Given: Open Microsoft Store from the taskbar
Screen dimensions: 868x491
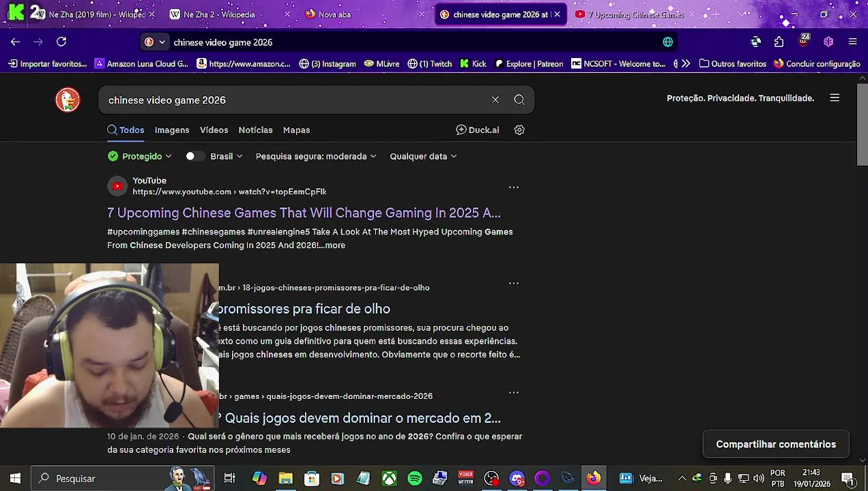Looking at the screenshot, I should pos(311,478).
